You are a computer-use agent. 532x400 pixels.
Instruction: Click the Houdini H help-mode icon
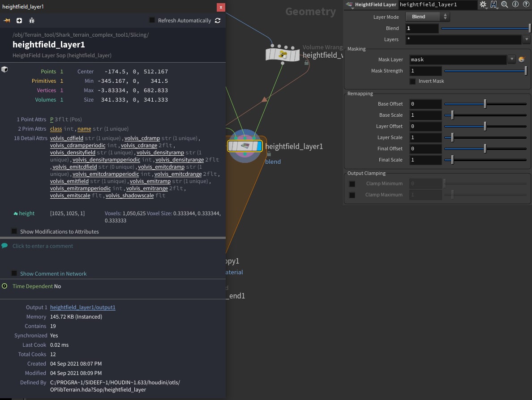493,4
